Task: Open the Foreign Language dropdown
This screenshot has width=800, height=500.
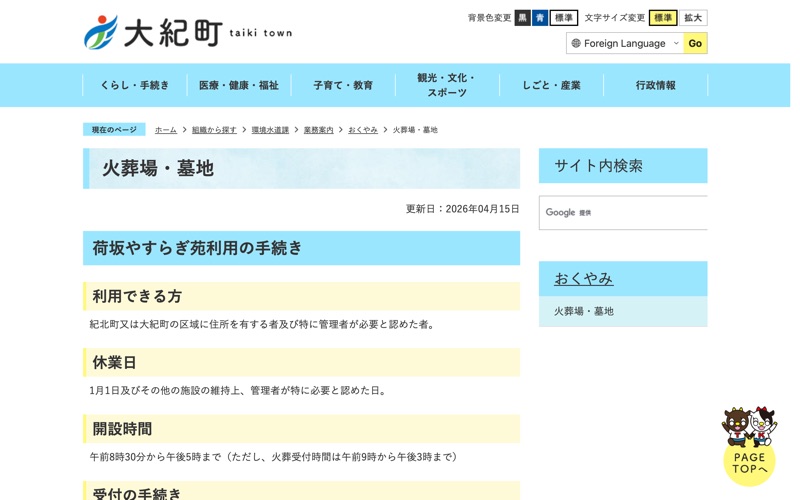Action: pos(625,43)
